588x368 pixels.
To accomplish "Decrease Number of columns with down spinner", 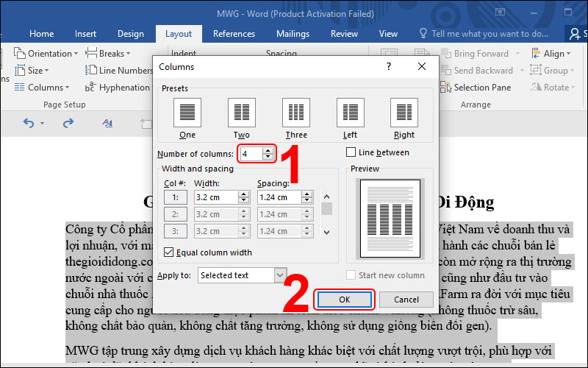I will 268,157.
